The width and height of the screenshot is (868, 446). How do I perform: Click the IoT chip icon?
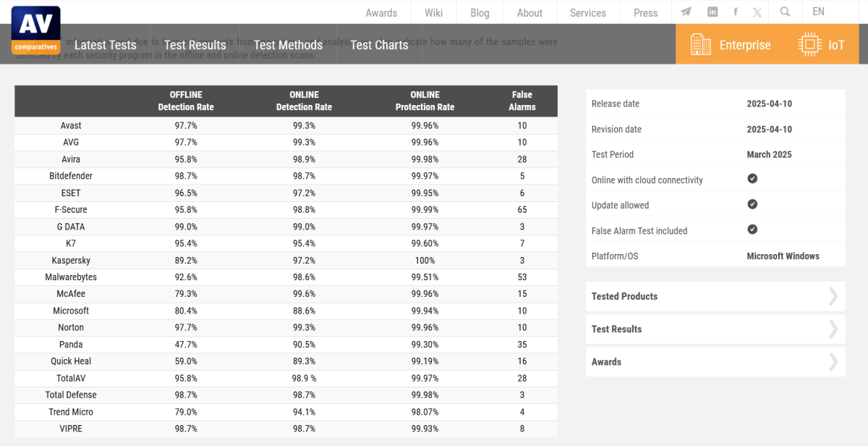[809, 44]
